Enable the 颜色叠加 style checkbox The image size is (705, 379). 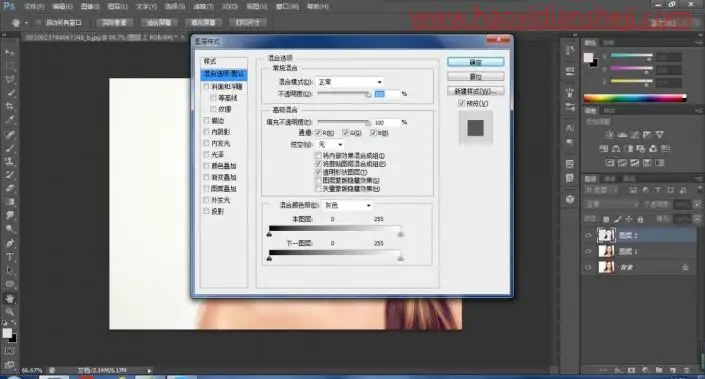[206, 166]
